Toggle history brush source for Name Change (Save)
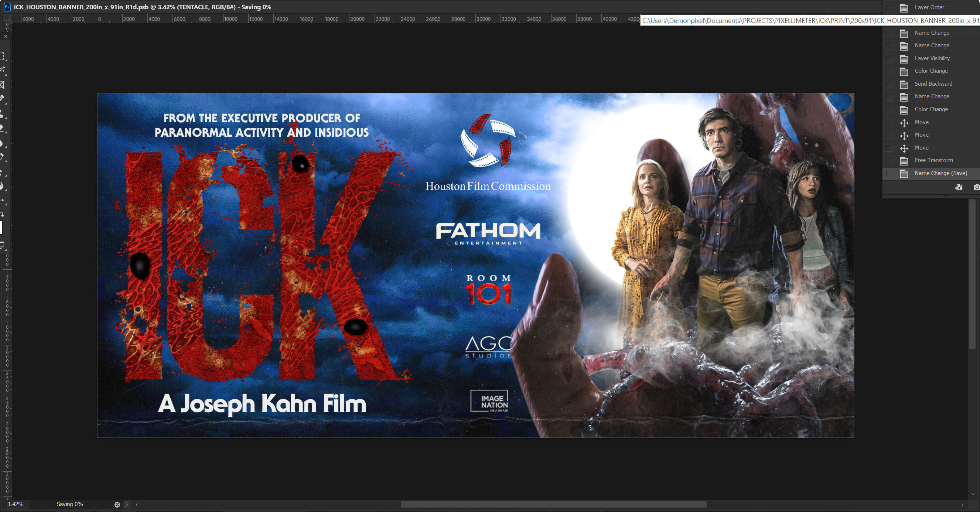The width and height of the screenshot is (980, 512). (x=889, y=174)
